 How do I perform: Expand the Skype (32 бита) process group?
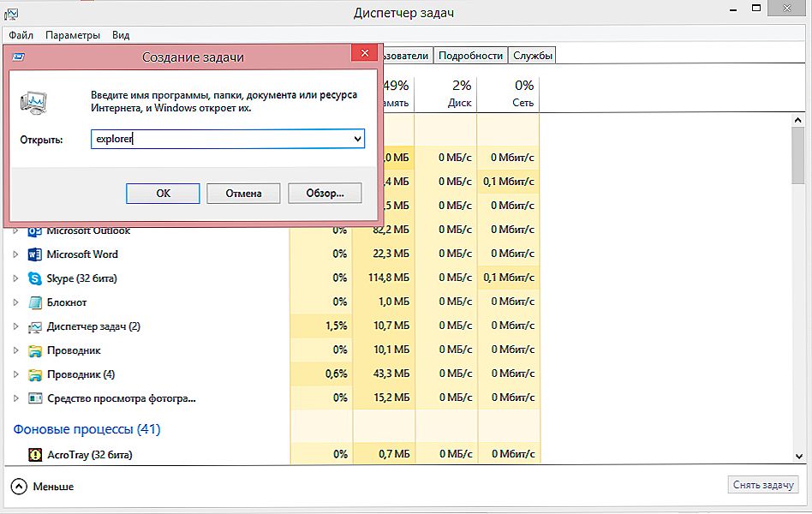point(15,278)
